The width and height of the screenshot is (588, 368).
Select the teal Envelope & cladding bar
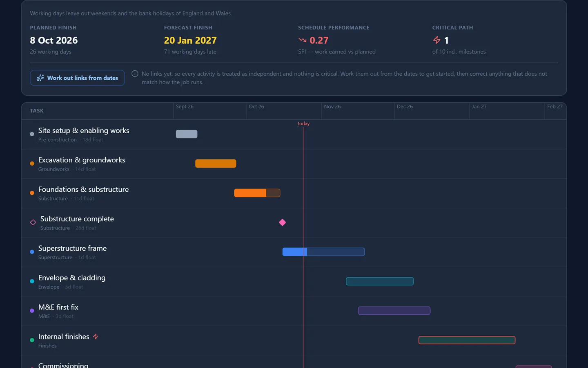[x=380, y=281]
